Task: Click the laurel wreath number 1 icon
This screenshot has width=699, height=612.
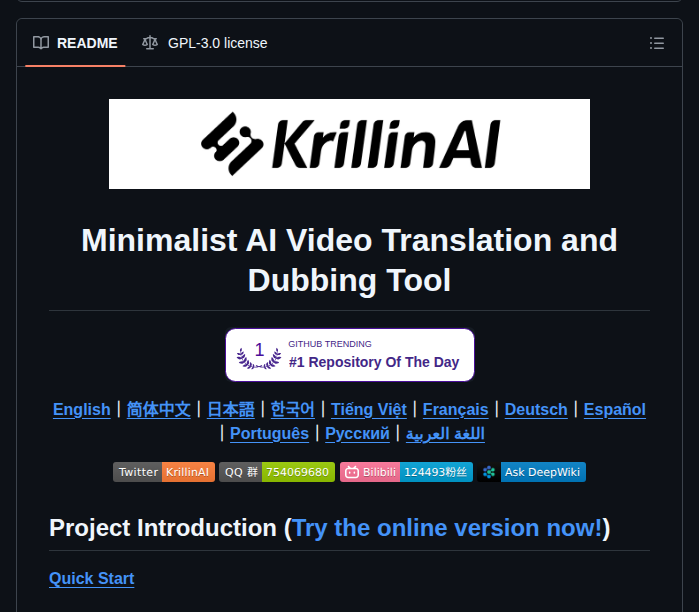Action: coord(259,356)
